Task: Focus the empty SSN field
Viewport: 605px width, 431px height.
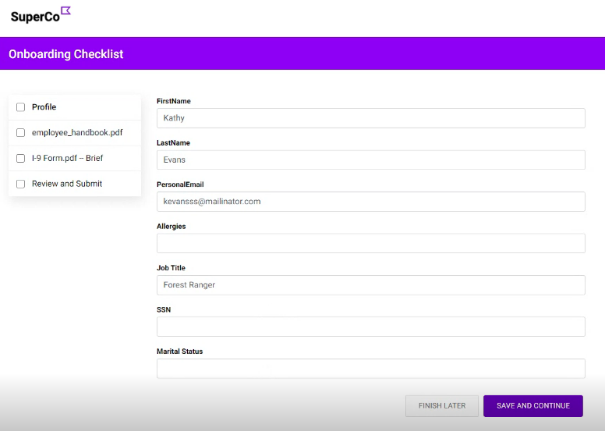Action: (x=371, y=327)
